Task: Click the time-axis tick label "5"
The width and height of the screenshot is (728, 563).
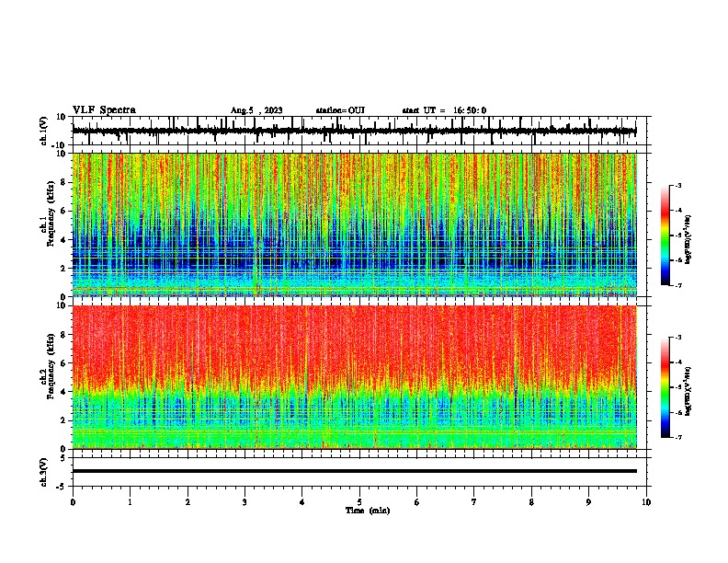Action: [x=359, y=502]
